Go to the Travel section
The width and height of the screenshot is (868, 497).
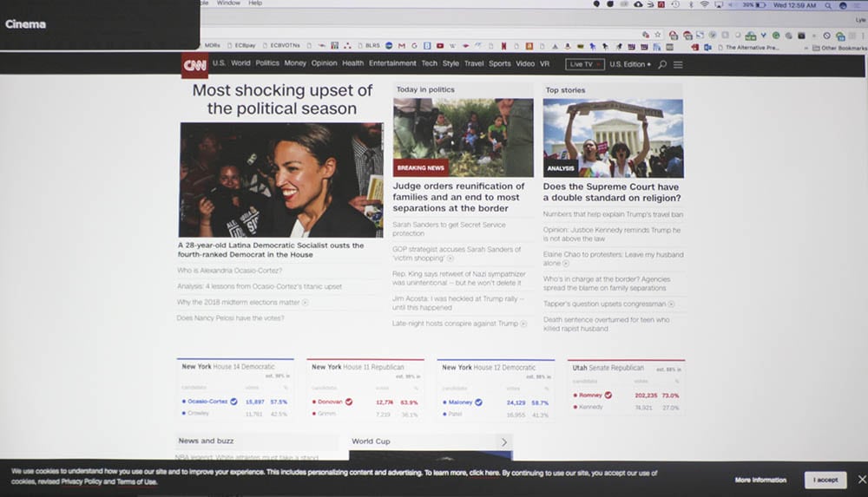pos(474,63)
